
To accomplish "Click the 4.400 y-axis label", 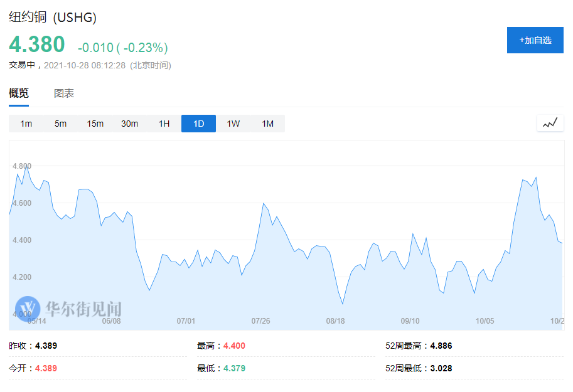I will pos(22,240).
